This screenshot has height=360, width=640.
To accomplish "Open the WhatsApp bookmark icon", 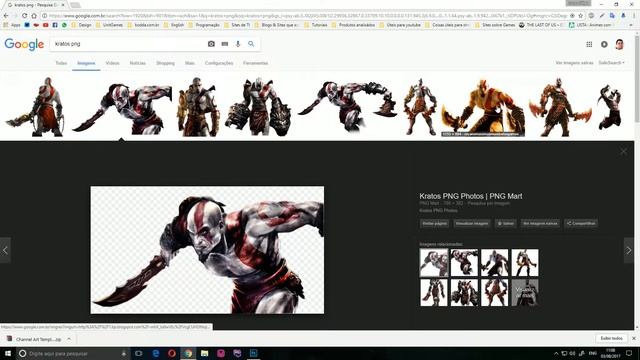I will (64, 25).
